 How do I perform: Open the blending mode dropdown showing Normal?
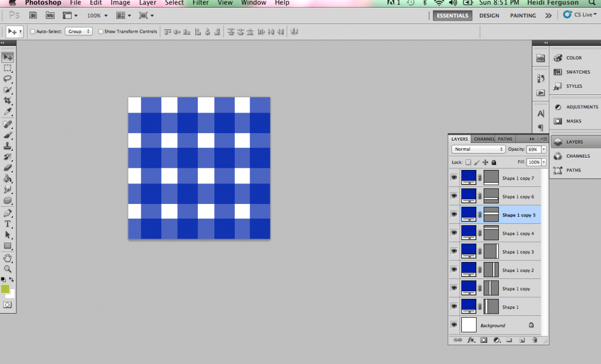coord(478,149)
